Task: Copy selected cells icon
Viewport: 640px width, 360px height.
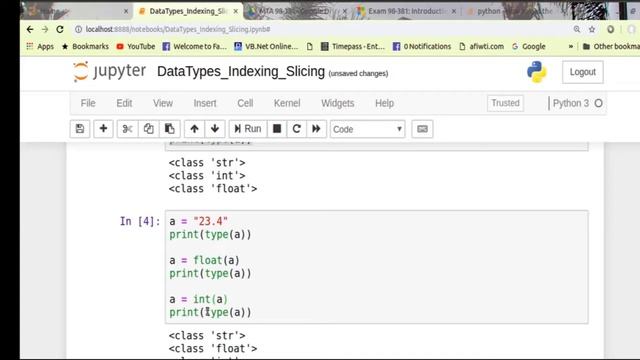Action: pyautogui.click(x=149, y=129)
